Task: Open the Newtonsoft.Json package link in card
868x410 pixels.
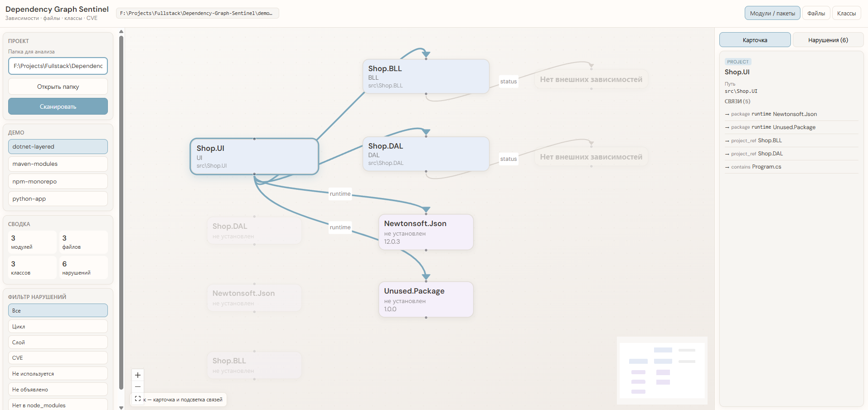Action: (x=791, y=114)
